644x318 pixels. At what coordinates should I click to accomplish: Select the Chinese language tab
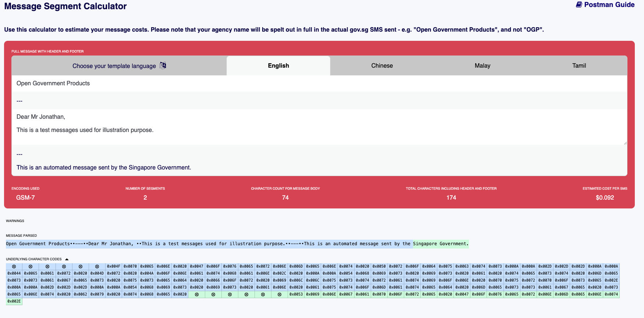click(x=382, y=66)
